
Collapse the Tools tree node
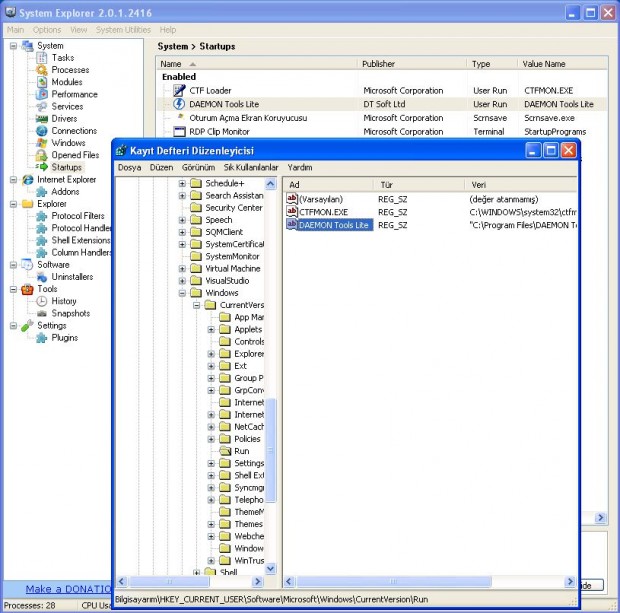click(x=13, y=289)
